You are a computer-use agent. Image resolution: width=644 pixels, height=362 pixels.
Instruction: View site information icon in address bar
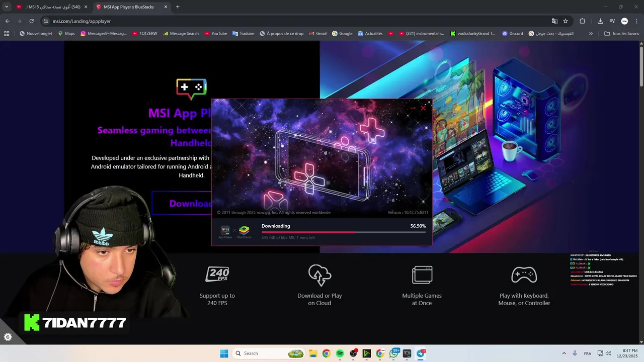point(46,21)
